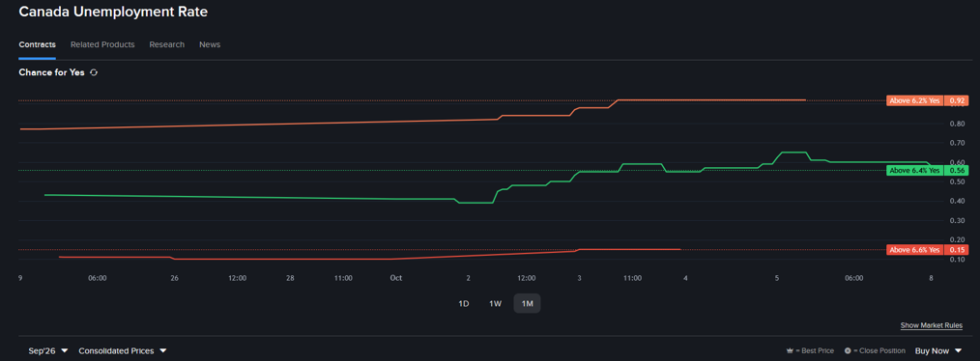The width and height of the screenshot is (980, 361).
Task: Open the Consolidated Prices dropdown
Action: click(123, 351)
